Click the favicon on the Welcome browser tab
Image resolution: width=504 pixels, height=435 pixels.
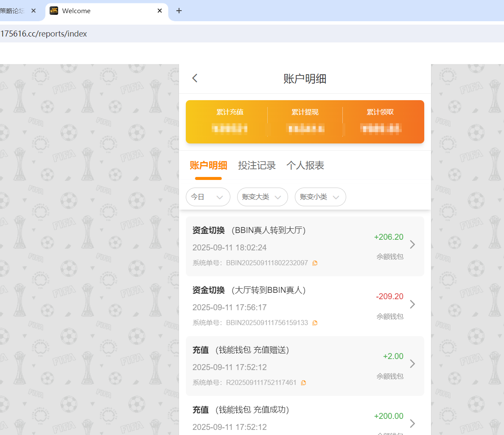pyautogui.click(x=54, y=11)
